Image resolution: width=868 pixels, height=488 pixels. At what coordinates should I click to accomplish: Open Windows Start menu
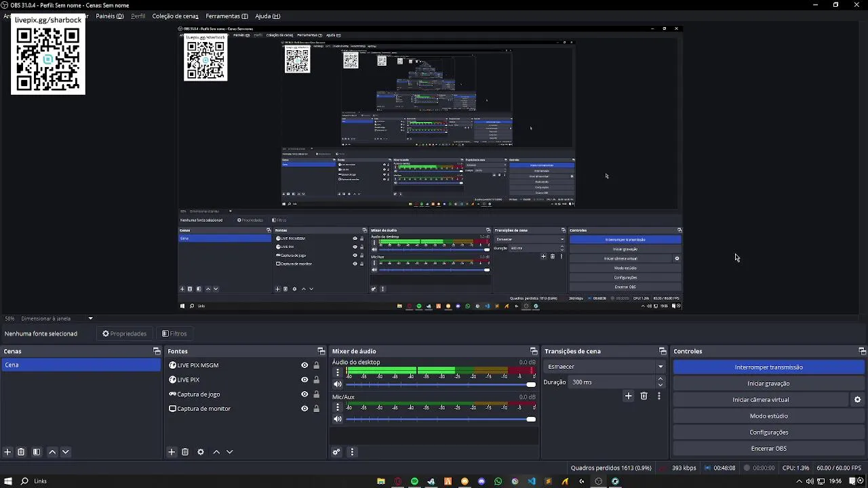pos(8,481)
